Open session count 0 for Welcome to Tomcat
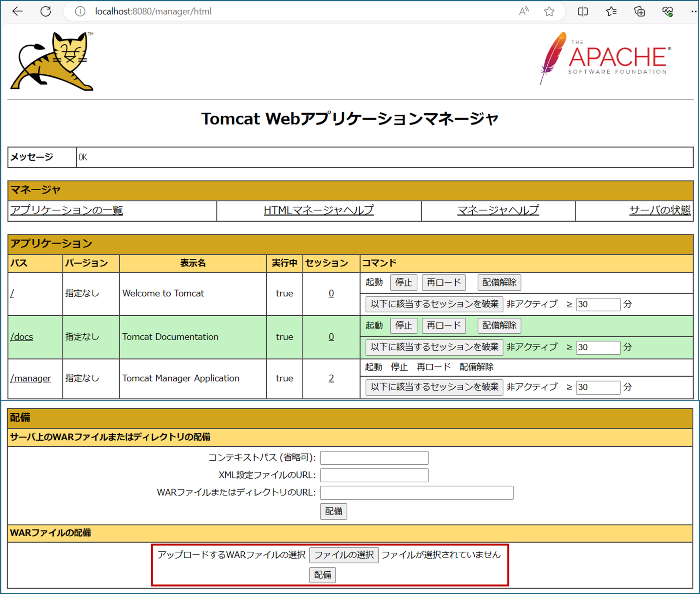Screen dimensions: 700x594 click(x=331, y=293)
